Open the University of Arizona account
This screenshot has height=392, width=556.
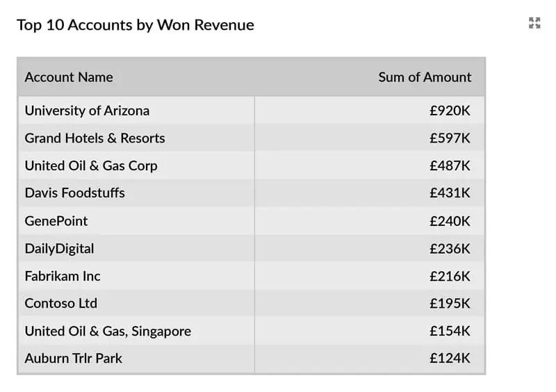pos(87,111)
